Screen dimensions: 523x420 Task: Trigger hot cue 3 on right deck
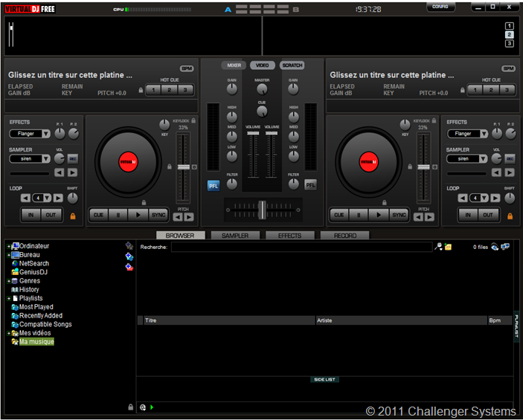(x=507, y=90)
